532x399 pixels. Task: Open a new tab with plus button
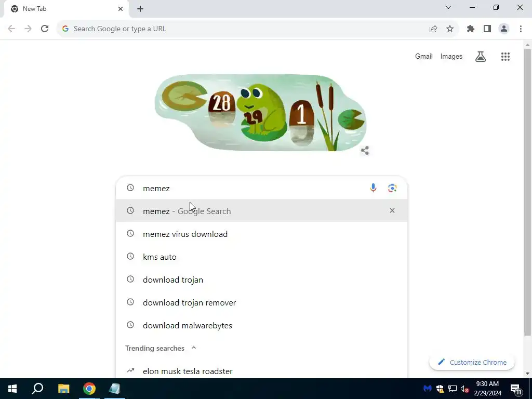[140, 9]
